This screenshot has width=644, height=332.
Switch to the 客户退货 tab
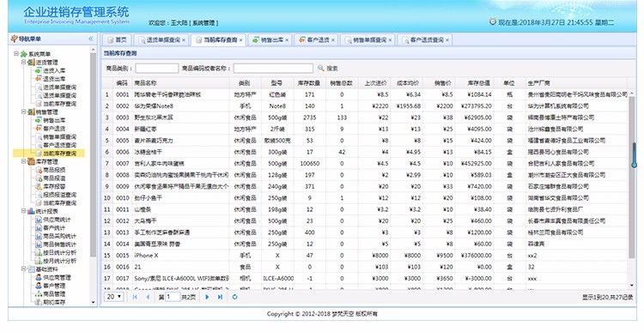316,39
